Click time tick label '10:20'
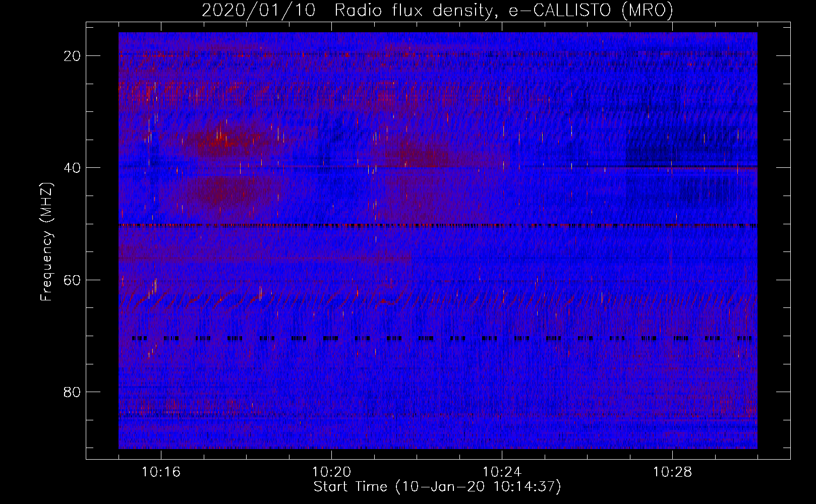 (x=331, y=472)
